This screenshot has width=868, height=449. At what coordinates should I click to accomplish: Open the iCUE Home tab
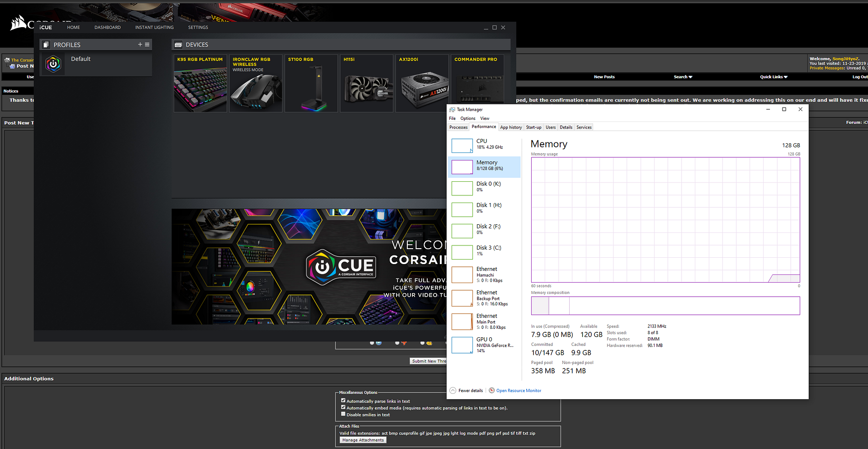(73, 28)
